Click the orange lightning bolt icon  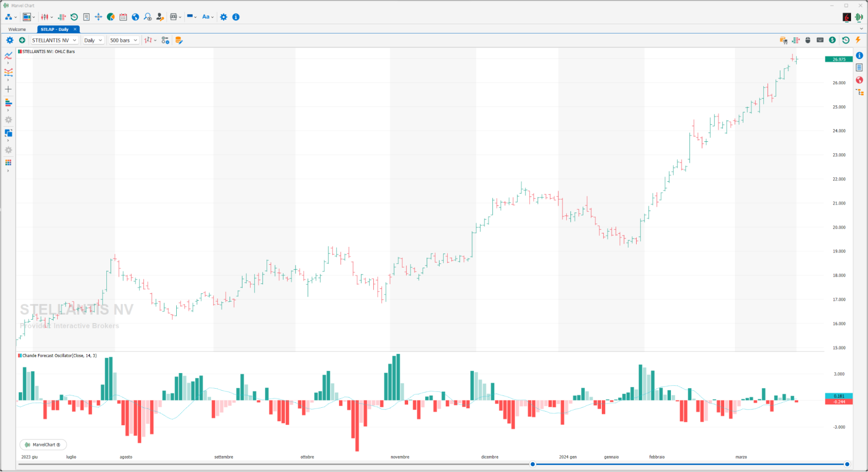click(858, 40)
